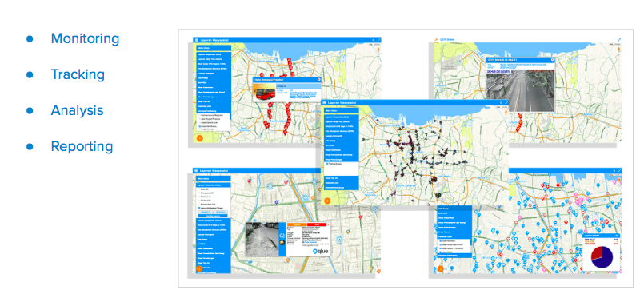
Task: Click the Monitoring bullet text
Action: [85, 38]
